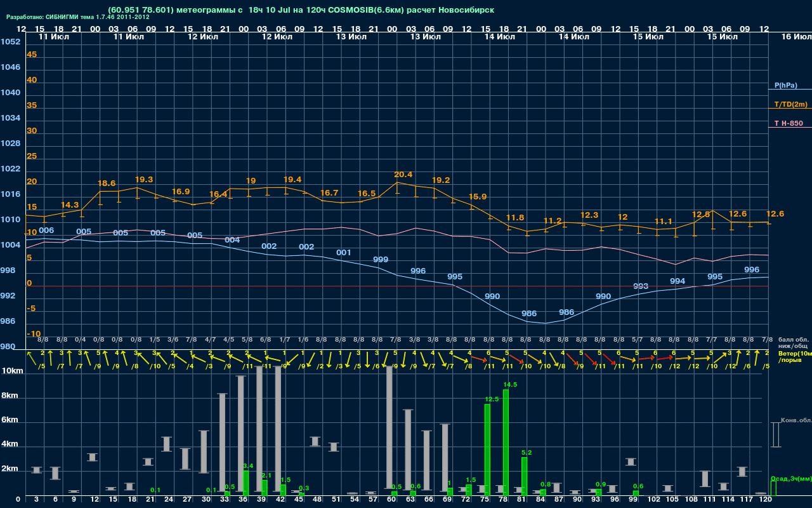Click forecast hour 39 on bottom axis
Image resolution: width=812 pixels, height=508 pixels.
point(262,499)
